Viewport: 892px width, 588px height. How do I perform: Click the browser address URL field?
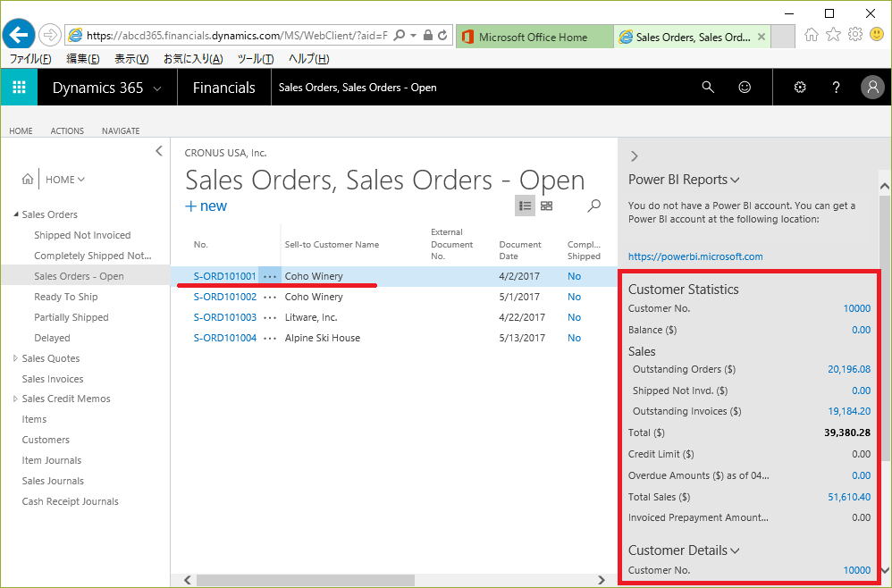pos(237,35)
